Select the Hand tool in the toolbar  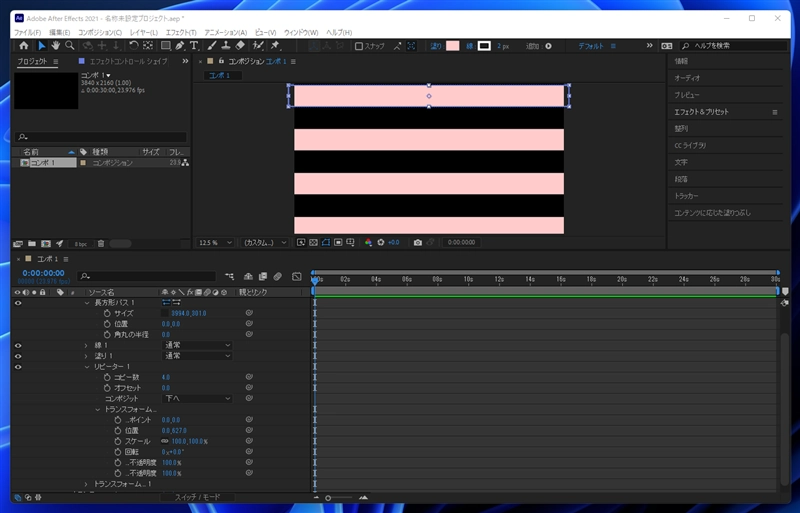(56, 45)
